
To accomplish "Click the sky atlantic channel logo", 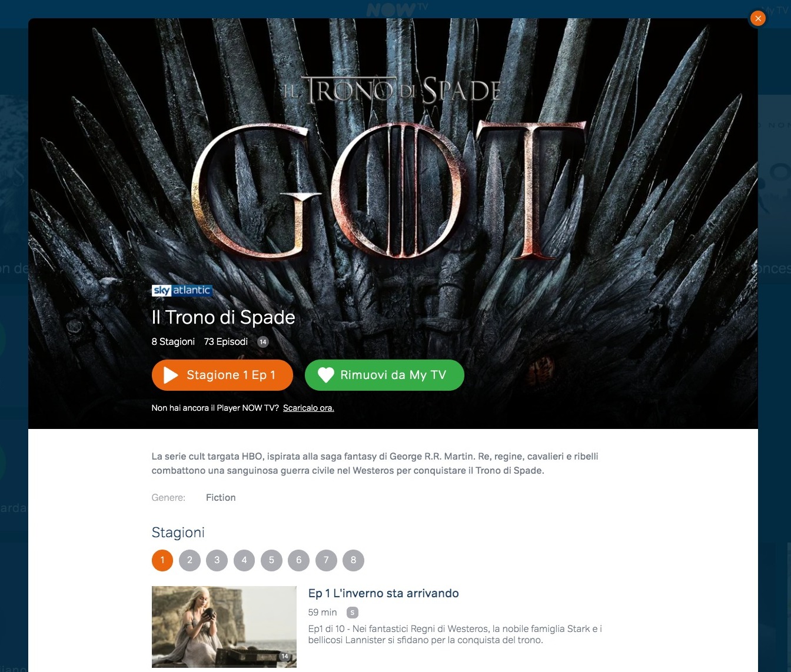I will 181,290.
